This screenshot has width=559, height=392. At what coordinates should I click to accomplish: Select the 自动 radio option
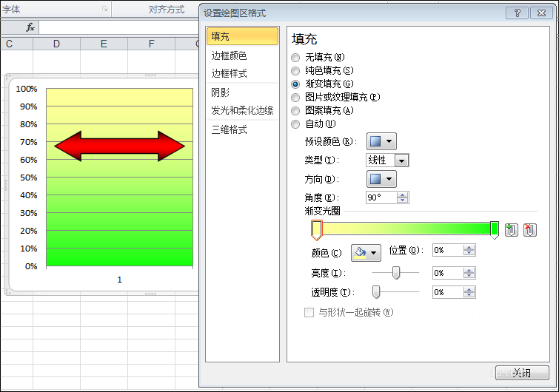click(295, 124)
